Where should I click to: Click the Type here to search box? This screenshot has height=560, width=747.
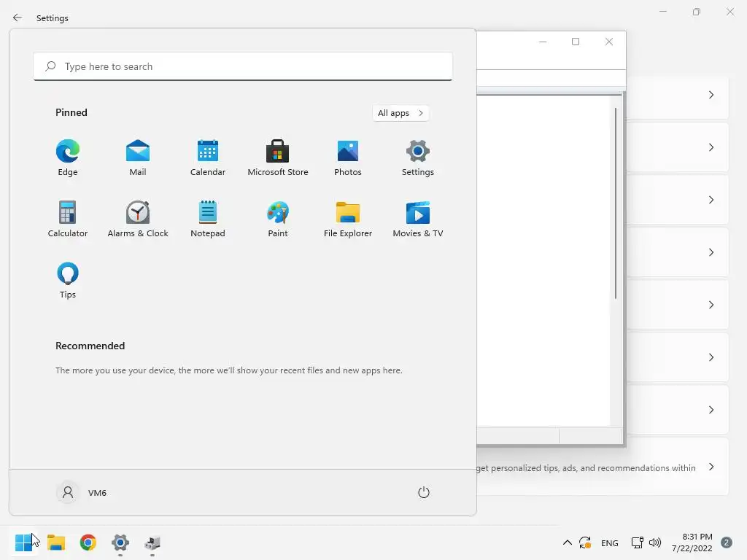[x=243, y=66]
